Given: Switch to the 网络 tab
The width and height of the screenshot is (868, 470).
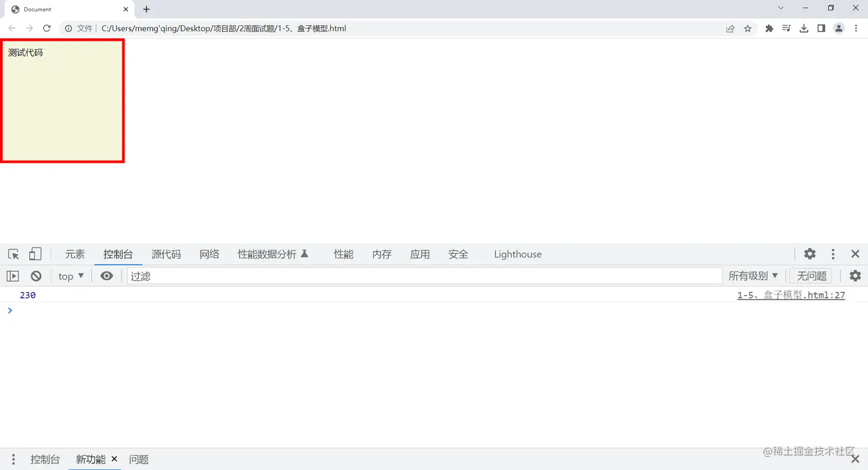Looking at the screenshot, I should click(x=210, y=254).
